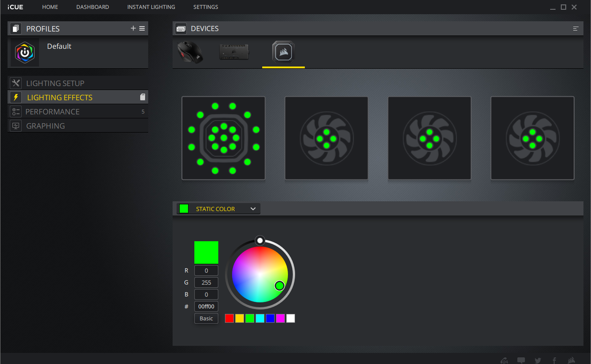Click the large green color preview
591x364 pixels.
coord(206,252)
